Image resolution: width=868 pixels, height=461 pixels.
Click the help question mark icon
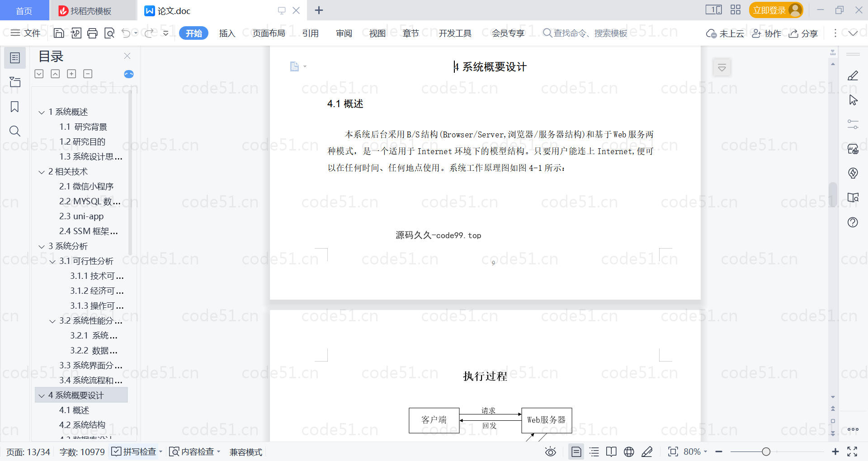tap(853, 222)
